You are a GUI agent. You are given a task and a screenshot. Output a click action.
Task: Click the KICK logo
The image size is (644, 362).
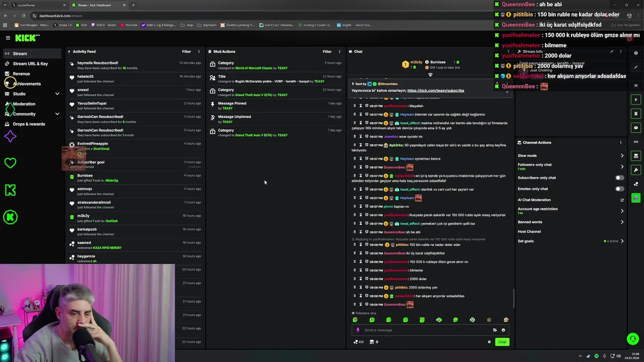(x=27, y=38)
